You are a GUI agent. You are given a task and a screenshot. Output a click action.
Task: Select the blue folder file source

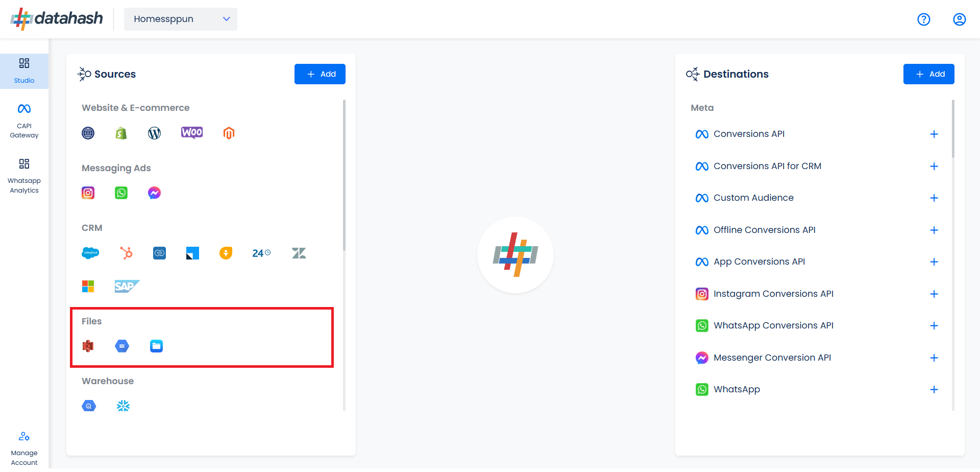(156, 346)
